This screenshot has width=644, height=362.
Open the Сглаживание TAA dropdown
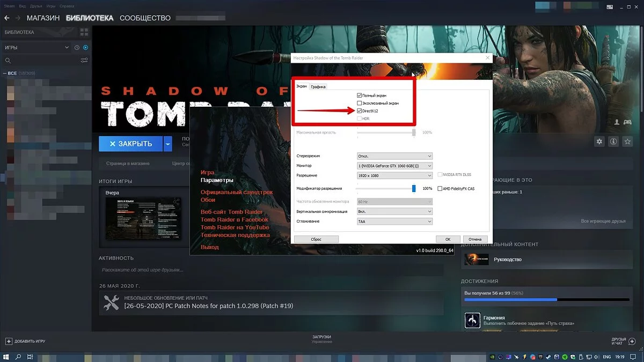click(x=394, y=221)
